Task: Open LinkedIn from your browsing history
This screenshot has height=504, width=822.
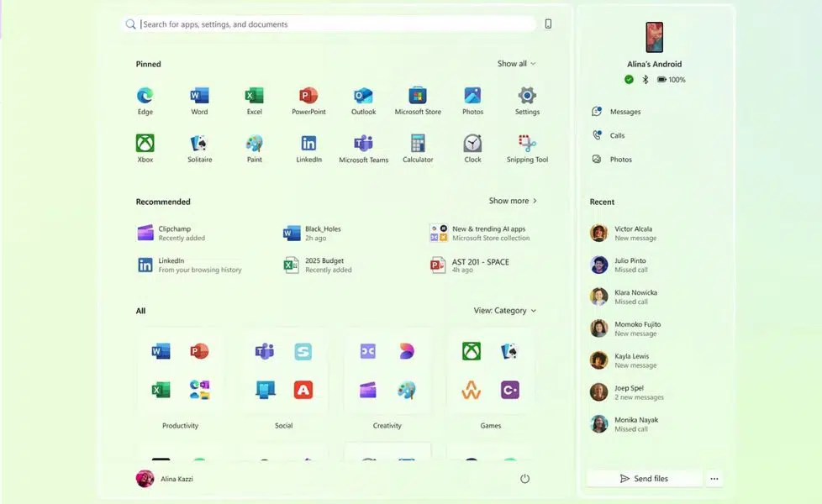Action: pos(189,265)
